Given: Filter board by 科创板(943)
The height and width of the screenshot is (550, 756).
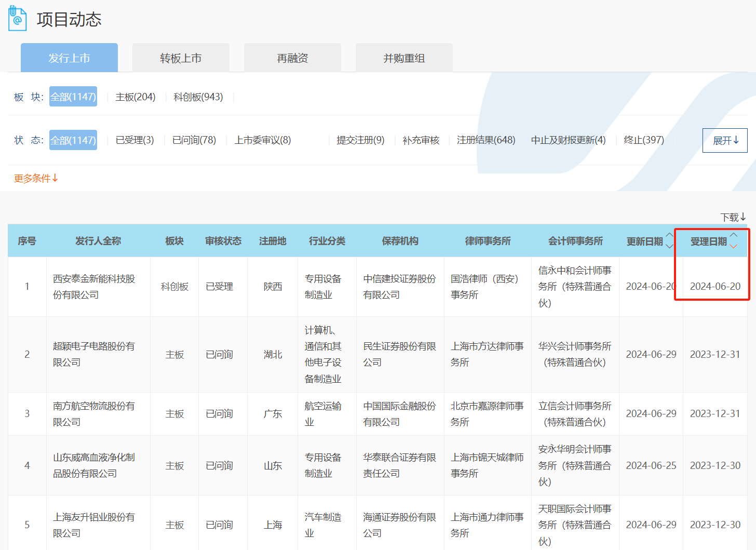Looking at the screenshot, I should coord(198,97).
